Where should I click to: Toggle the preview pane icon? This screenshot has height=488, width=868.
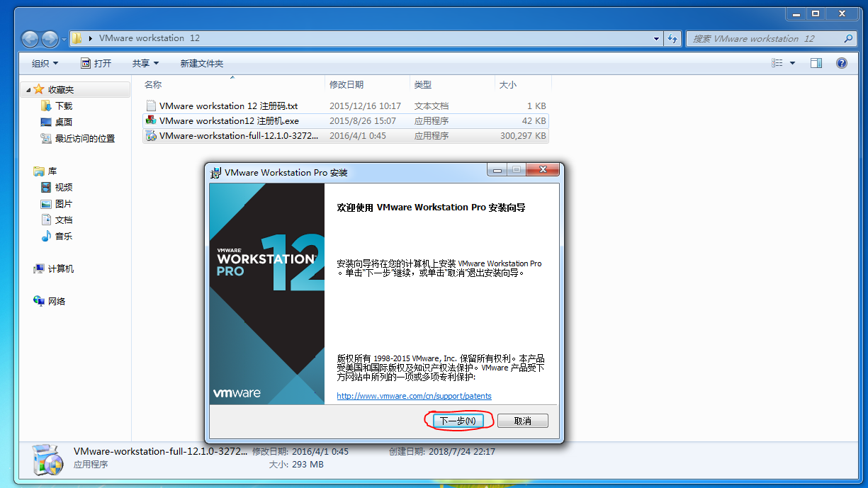pos(816,63)
